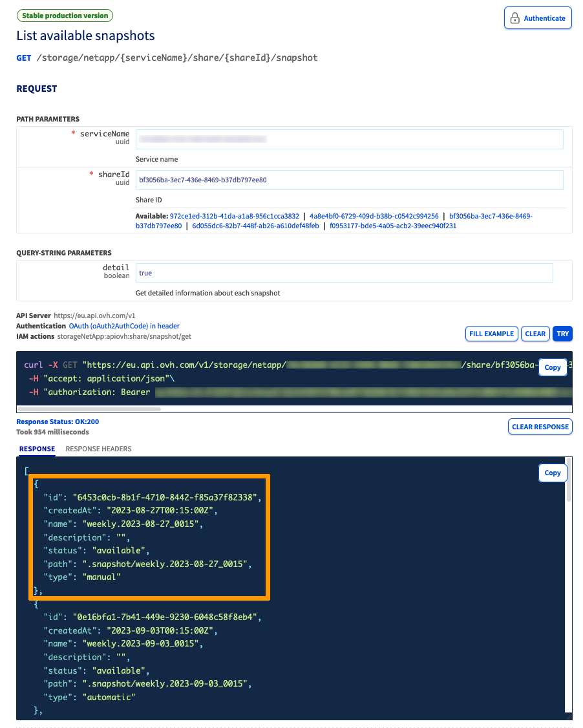Image resolution: width=583 pixels, height=728 pixels.
Task: Select available share ID 972ce1ed-312b-41da-a1a8-956c1cca3832
Action: (234, 216)
